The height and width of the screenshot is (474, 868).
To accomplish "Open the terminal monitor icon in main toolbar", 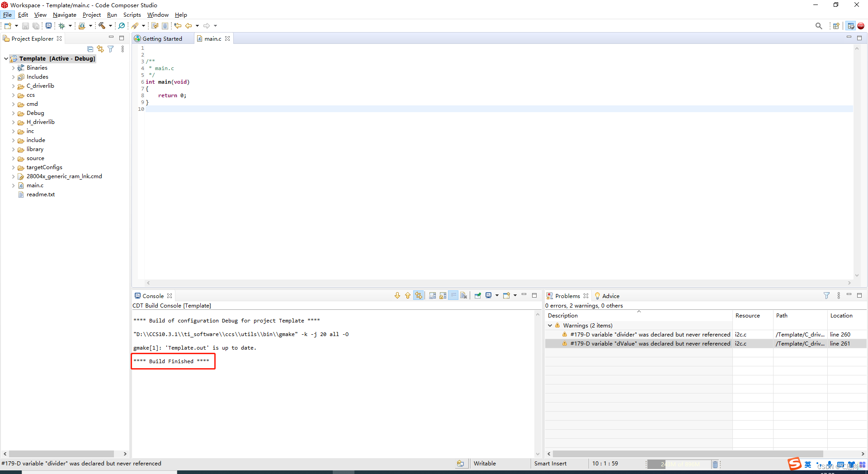I will [x=48, y=26].
